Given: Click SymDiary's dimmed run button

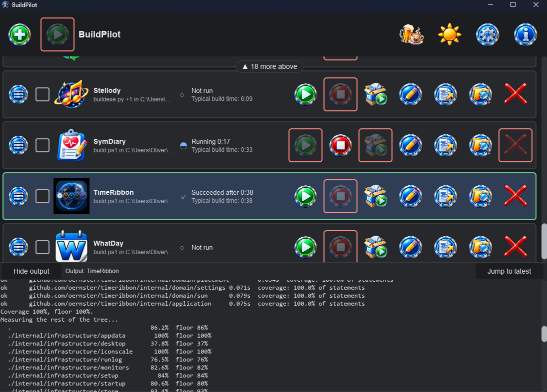Looking at the screenshot, I should [305, 145].
